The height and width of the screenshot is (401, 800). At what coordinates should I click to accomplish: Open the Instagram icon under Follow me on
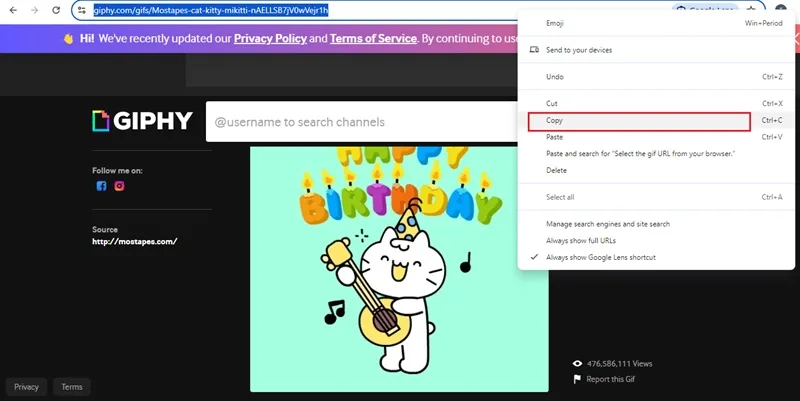tap(119, 186)
